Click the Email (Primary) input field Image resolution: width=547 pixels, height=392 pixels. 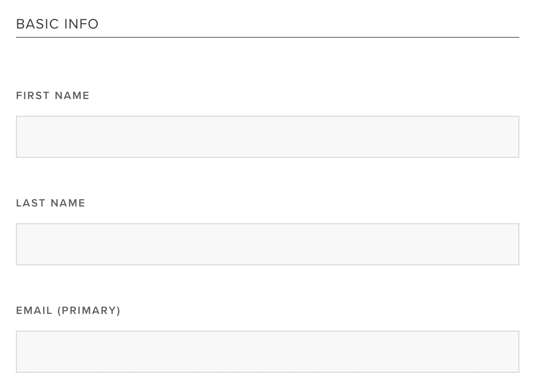click(x=268, y=352)
